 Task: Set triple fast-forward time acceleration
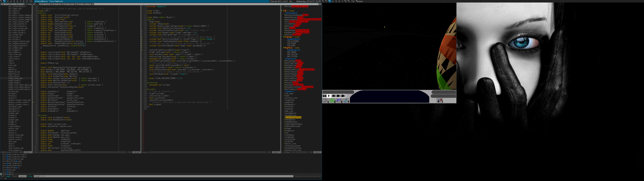click(x=338, y=96)
